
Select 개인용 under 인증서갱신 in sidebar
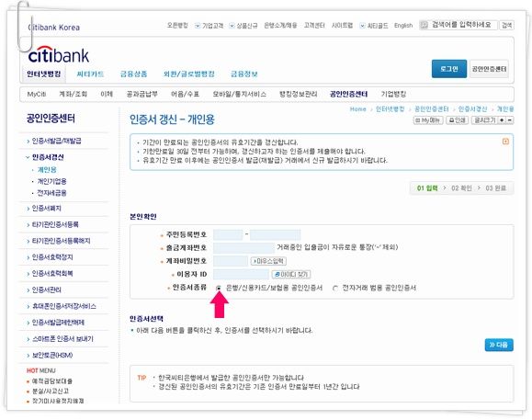tap(47, 170)
